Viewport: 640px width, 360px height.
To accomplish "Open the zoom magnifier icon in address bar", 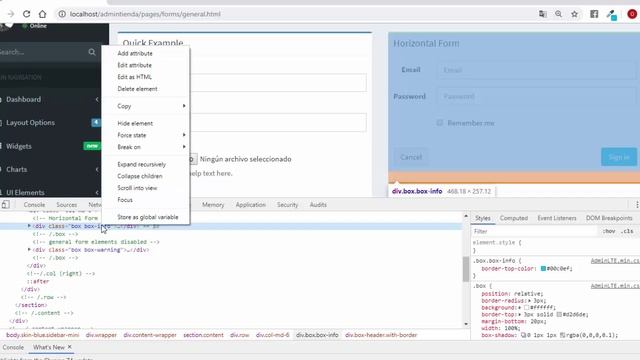I will pos(558,14).
